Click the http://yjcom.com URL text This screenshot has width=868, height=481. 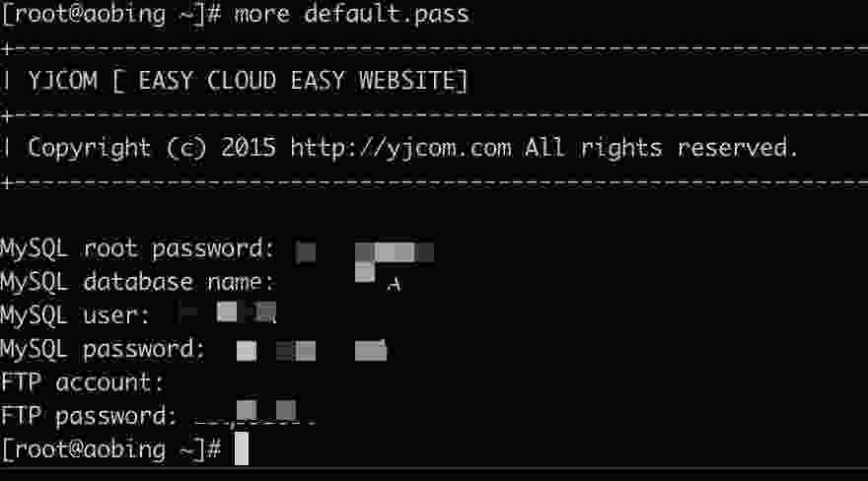coord(400,148)
